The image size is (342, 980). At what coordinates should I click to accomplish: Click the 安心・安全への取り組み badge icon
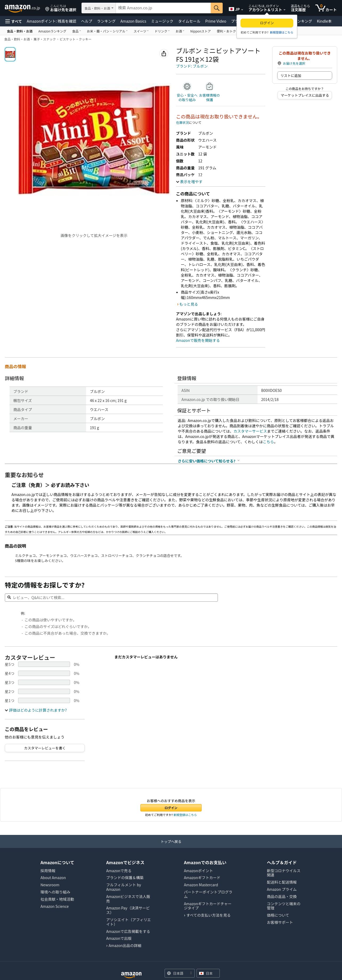187,86
